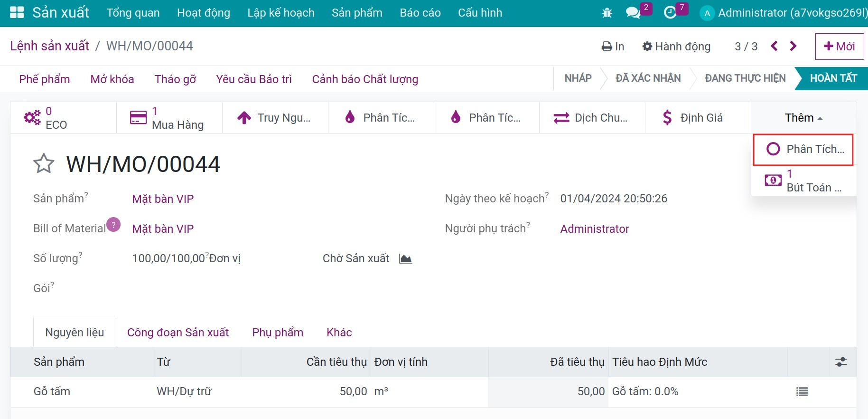
Task: Open Dịch Chuyển transfers arrows button
Action: 593,118
